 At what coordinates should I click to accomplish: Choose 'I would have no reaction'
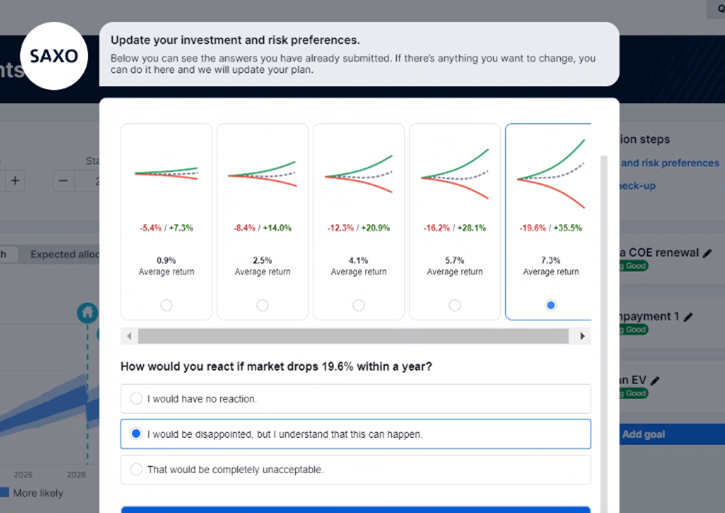pos(356,399)
